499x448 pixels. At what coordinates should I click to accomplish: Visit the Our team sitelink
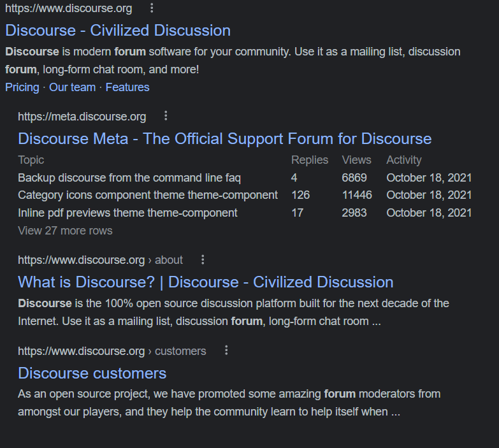tap(72, 87)
